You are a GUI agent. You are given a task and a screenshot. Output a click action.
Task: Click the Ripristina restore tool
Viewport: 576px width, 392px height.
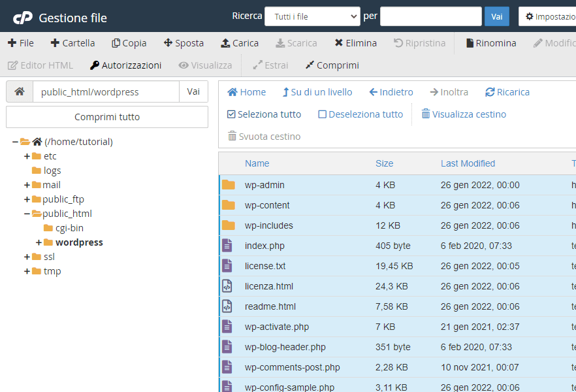pyautogui.click(x=419, y=43)
